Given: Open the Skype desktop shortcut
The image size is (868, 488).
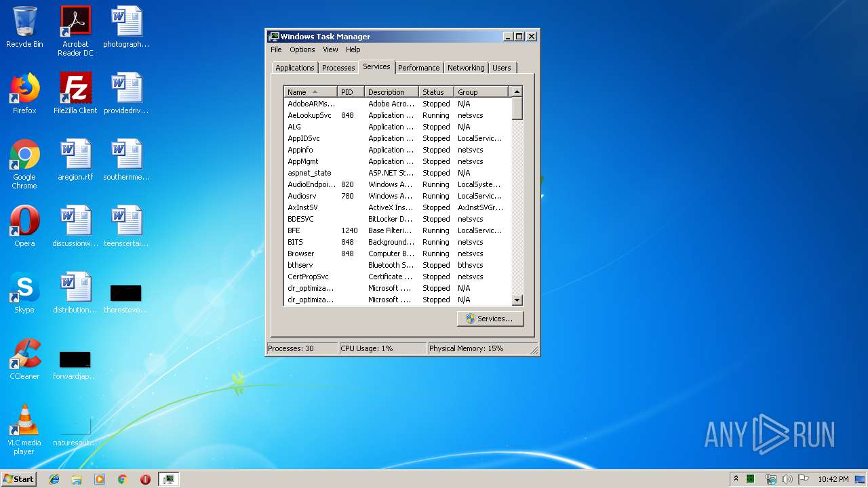Looking at the screenshot, I should coord(24,293).
